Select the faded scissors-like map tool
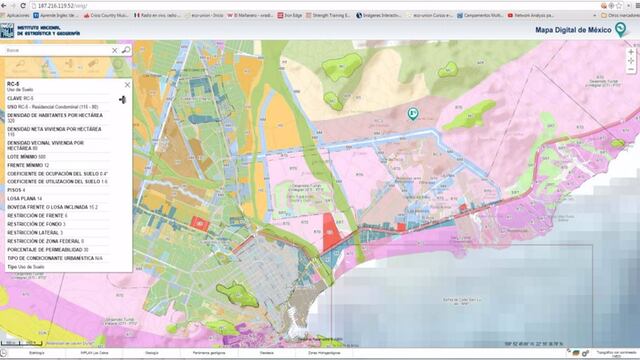 pyautogui.click(x=69, y=64)
